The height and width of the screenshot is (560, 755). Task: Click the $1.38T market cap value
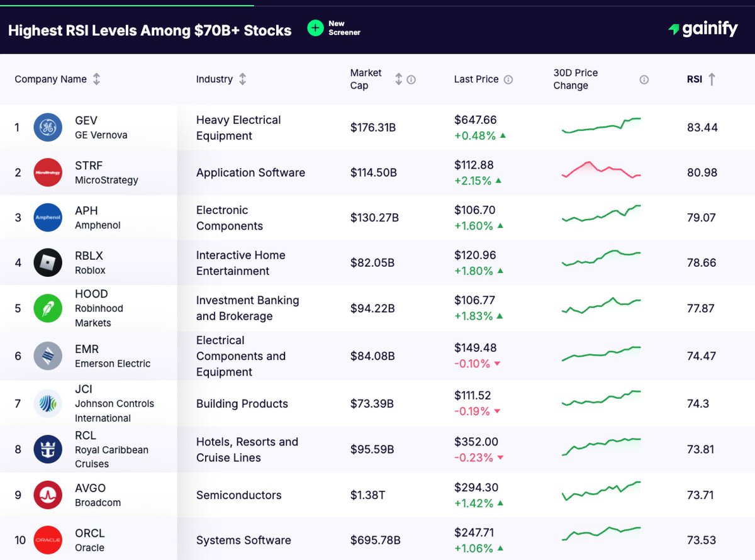click(368, 495)
